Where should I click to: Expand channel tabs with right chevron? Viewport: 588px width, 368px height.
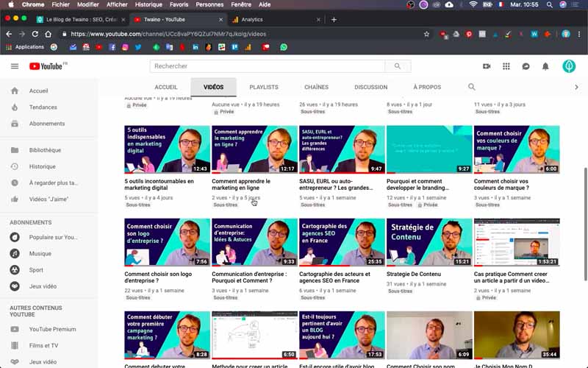point(576,87)
